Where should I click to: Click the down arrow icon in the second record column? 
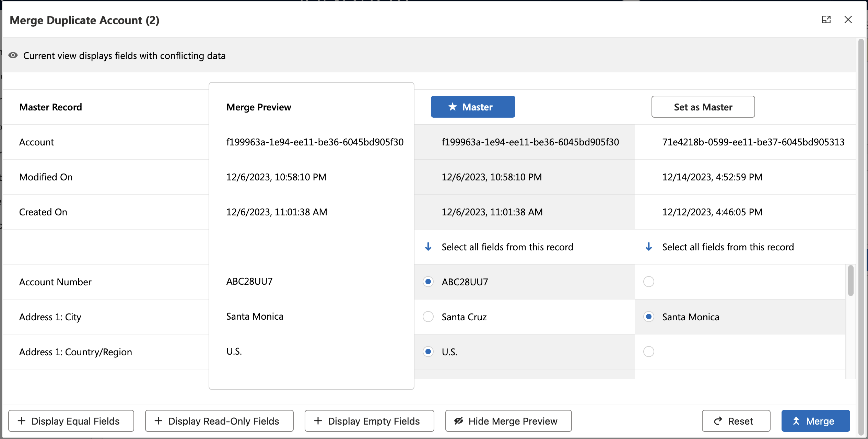click(649, 247)
